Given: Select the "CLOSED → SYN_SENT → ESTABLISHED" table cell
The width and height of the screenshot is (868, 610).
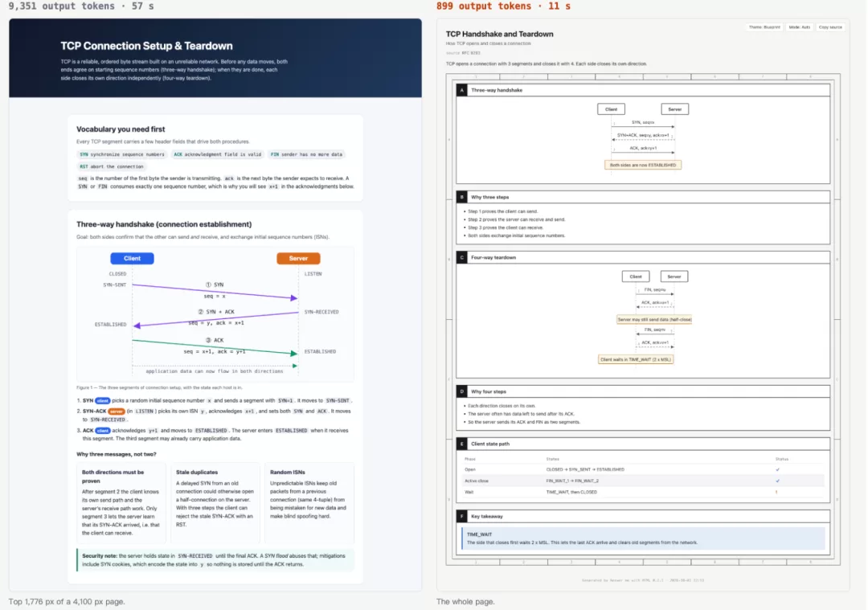Looking at the screenshot, I should coord(584,469).
